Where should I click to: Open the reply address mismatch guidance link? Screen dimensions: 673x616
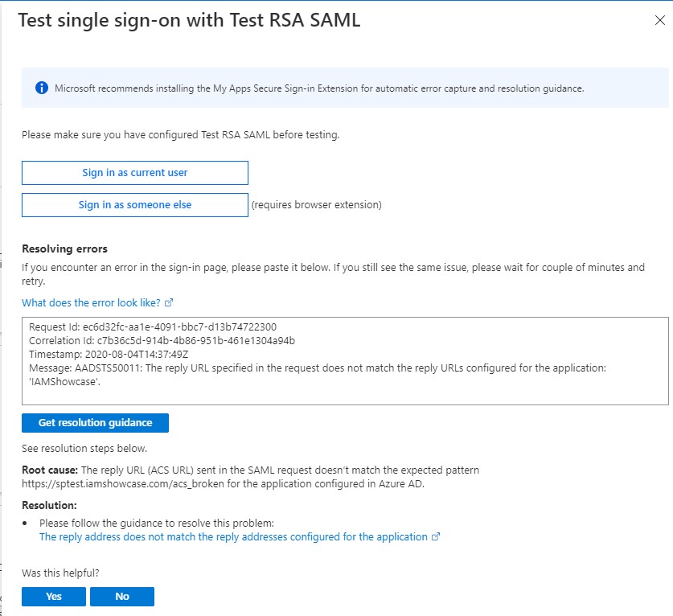coord(233,537)
